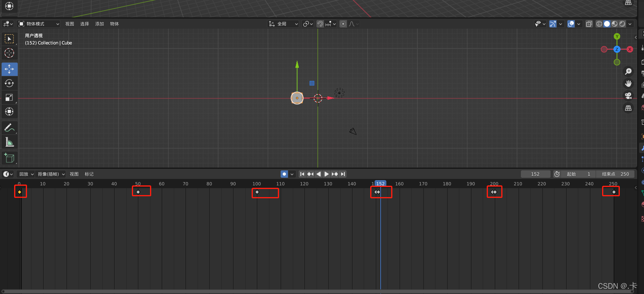Open the 物体 object menu

point(115,24)
